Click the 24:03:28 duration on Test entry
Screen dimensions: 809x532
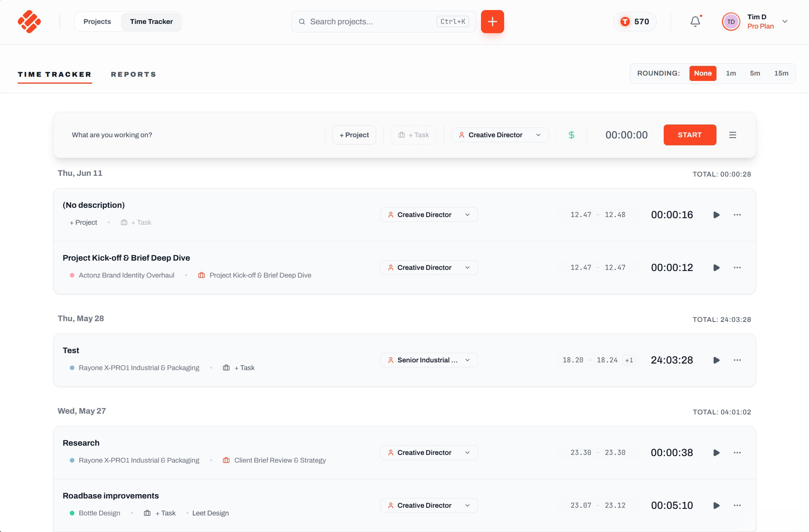[672, 360]
